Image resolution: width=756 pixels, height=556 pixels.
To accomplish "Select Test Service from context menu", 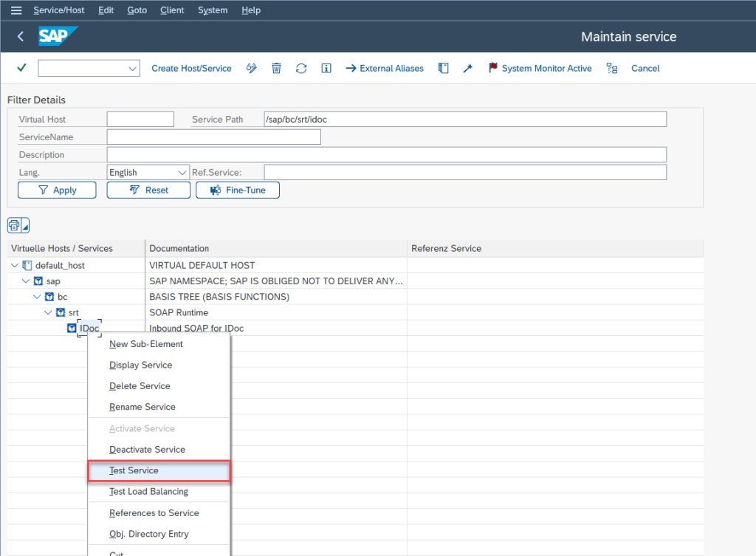I will coord(134,470).
